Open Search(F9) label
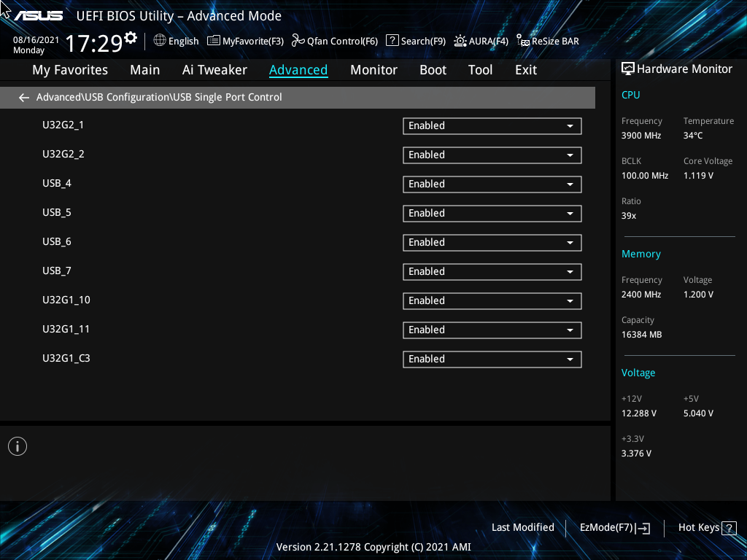Viewport: 747px width, 560px height. click(423, 42)
